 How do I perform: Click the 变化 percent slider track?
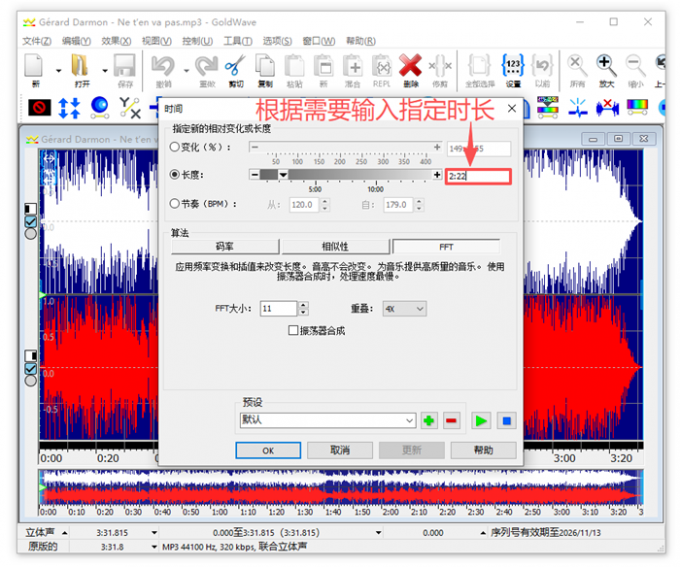[346, 147]
